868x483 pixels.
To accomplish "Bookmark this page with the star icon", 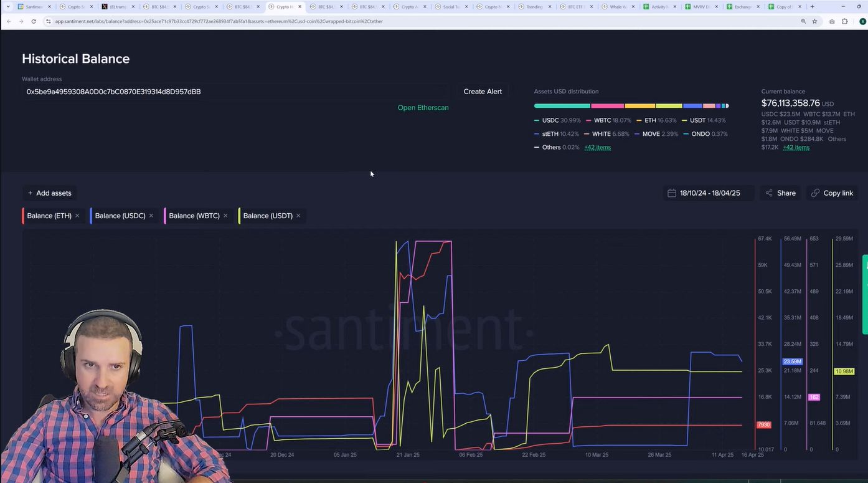I will tap(814, 21).
